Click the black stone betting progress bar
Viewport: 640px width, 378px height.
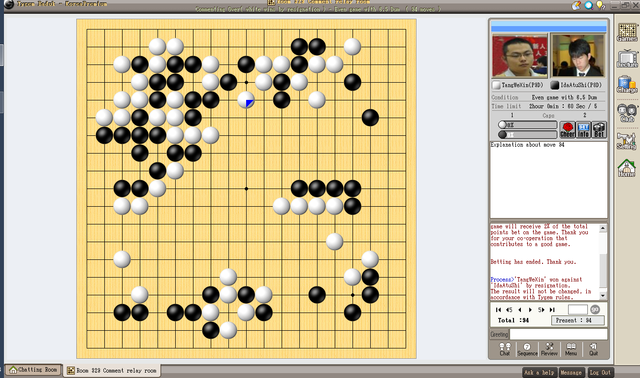point(527,134)
